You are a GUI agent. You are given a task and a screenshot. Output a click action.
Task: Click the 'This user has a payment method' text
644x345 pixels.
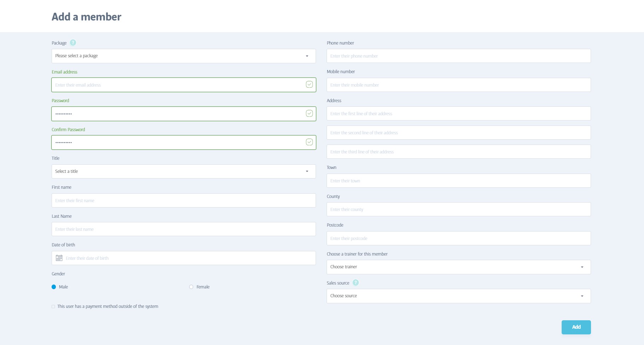[x=108, y=306]
